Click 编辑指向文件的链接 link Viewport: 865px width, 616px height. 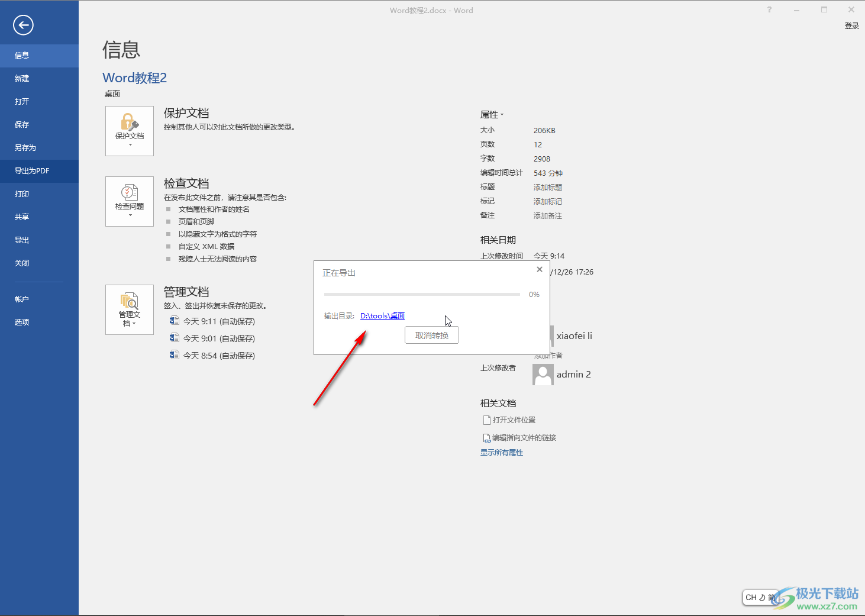click(524, 438)
